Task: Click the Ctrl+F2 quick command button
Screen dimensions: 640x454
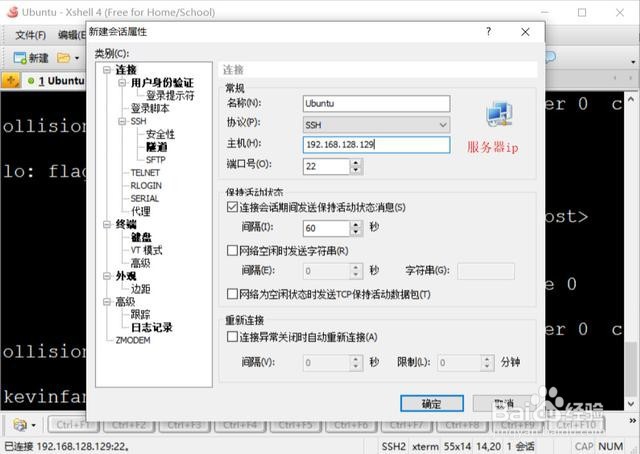Action: point(129,425)
